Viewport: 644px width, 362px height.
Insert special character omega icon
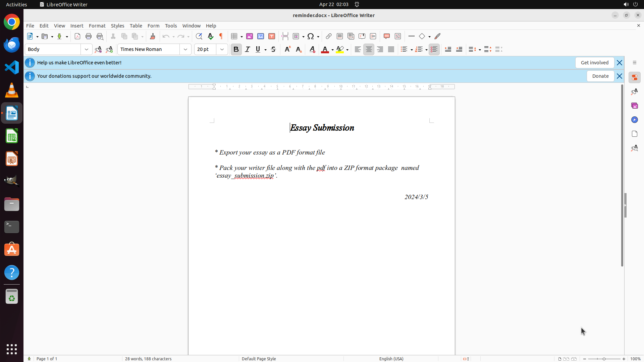point(311,36)
